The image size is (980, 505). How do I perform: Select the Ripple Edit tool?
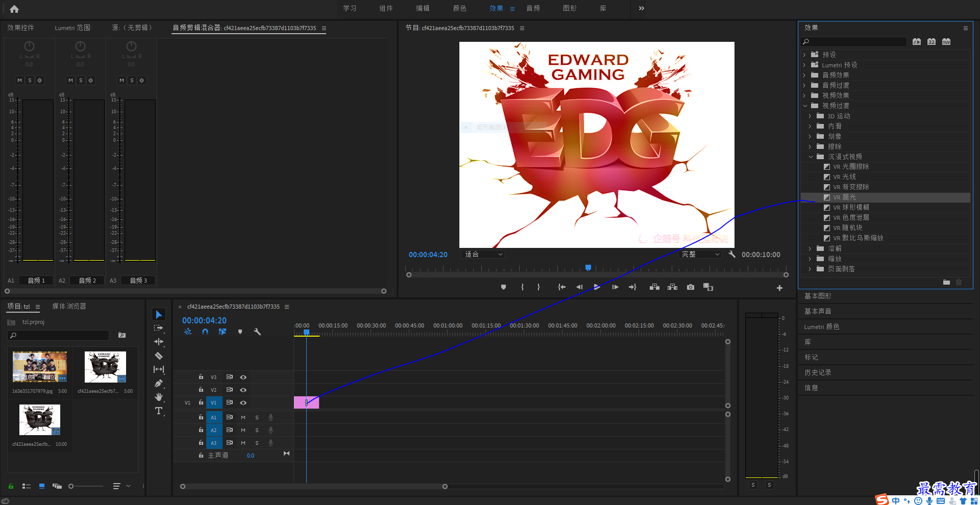(158, 342)
